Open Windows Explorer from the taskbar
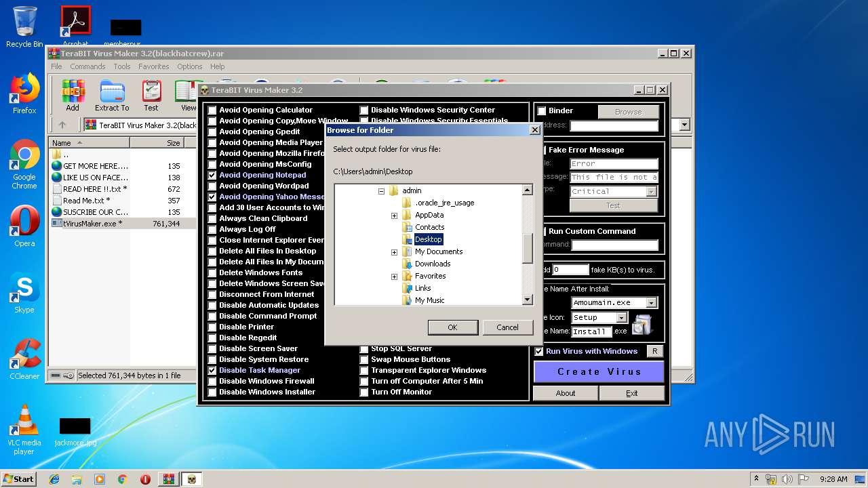The height and width of the screenshot is (488, 868). tap(77, 479)
